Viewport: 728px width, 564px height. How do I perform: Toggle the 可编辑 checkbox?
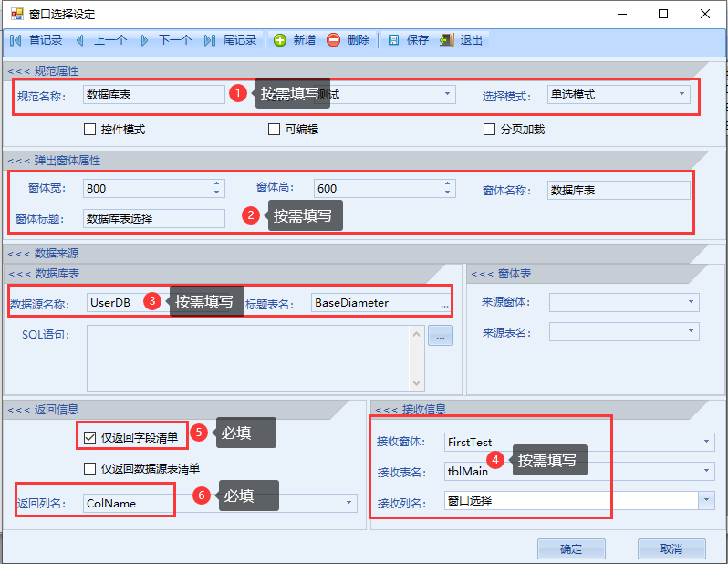pyautogui.click(x=274, y=130)
